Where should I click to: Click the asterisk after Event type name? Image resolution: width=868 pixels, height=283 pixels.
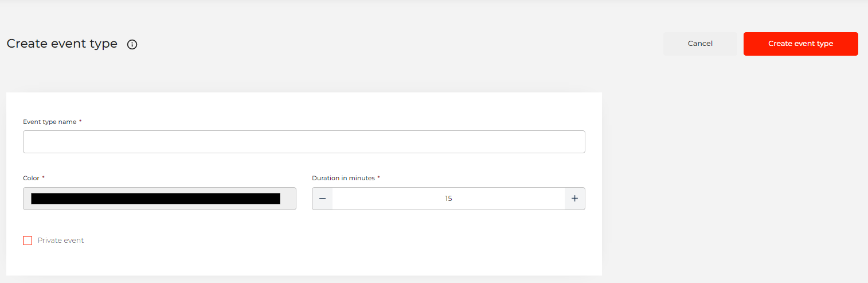coord(80,122)
